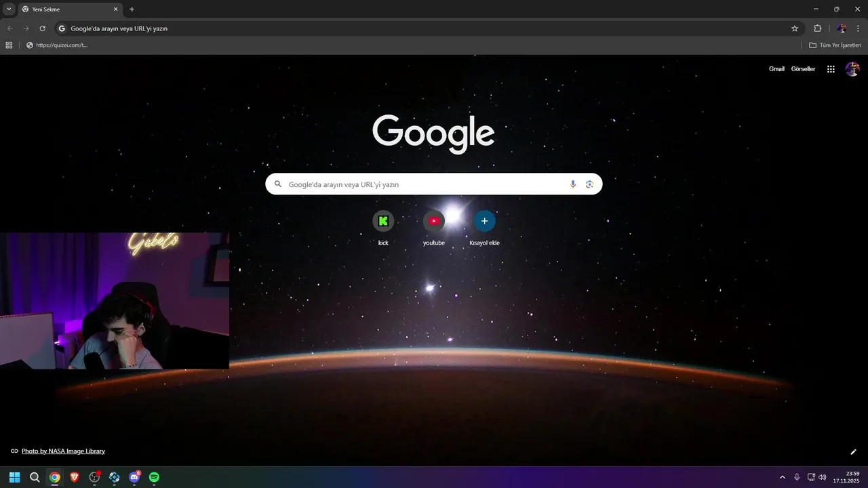Open Brave browser from taskbar
The height and width of the screenshot is (488, 868).
75,477
